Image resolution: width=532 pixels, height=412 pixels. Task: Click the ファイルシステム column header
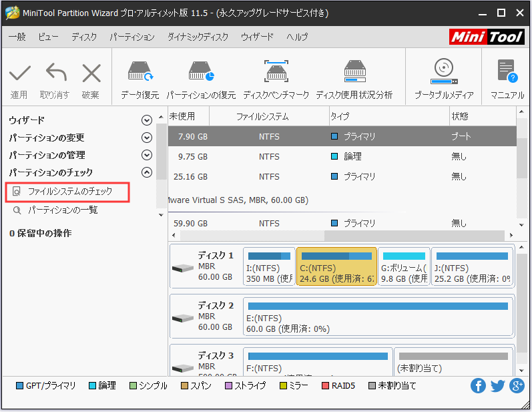tap(262, 116)
